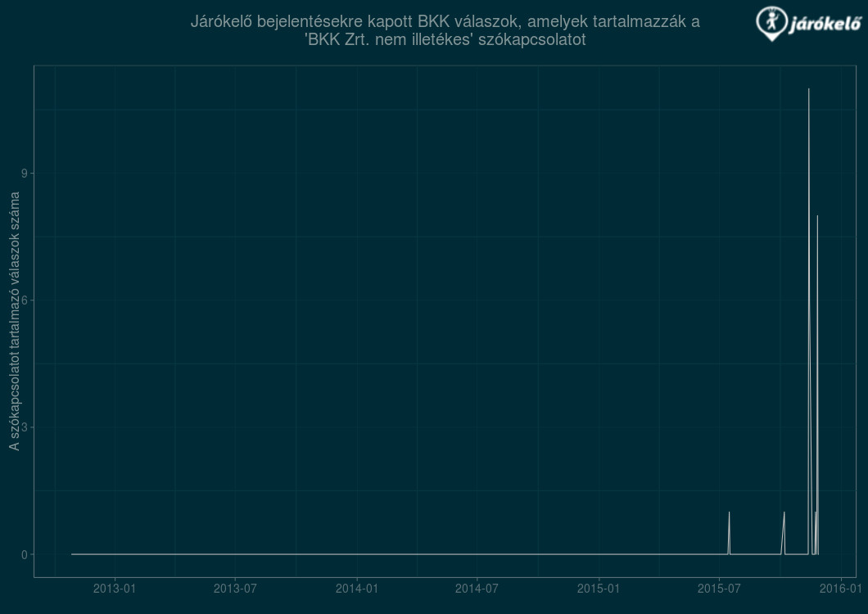This screenshot has height=614, width=868.
Task: Click the y-axis tick label 9
Action: click(x=25, y=173)
